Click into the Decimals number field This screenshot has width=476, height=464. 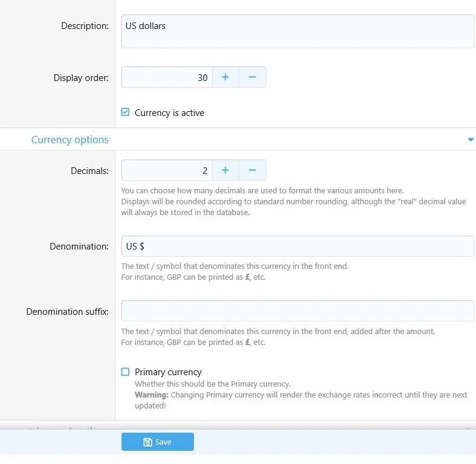[x=167, y=170]
